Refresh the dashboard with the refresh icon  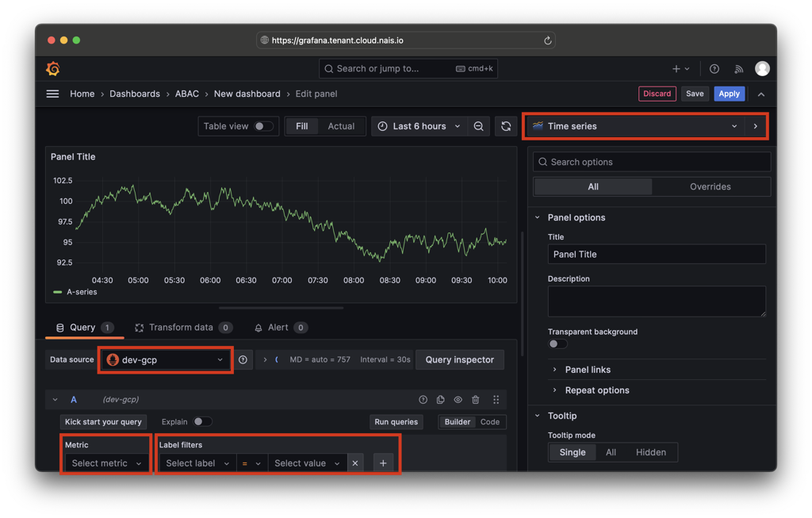click(x=506, y=125)
